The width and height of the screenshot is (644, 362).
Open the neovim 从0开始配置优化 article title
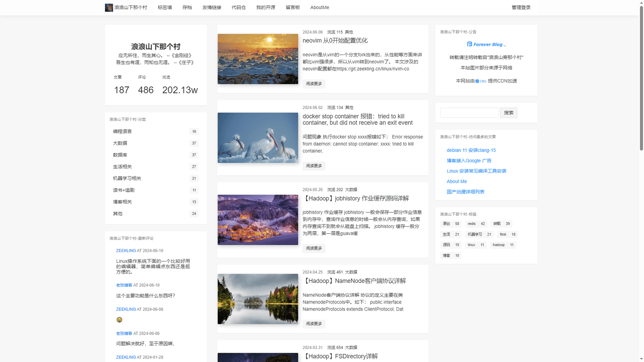pos(335,41)
